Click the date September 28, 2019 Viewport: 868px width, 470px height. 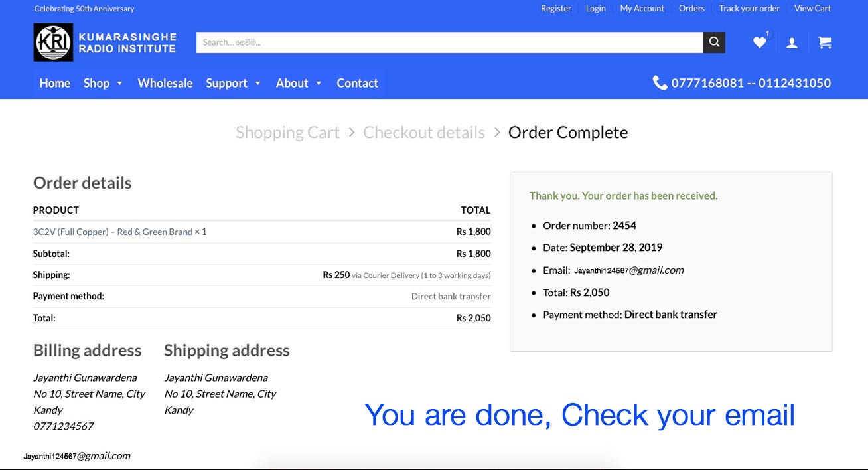pyautogui.click(x=616, y=248)
